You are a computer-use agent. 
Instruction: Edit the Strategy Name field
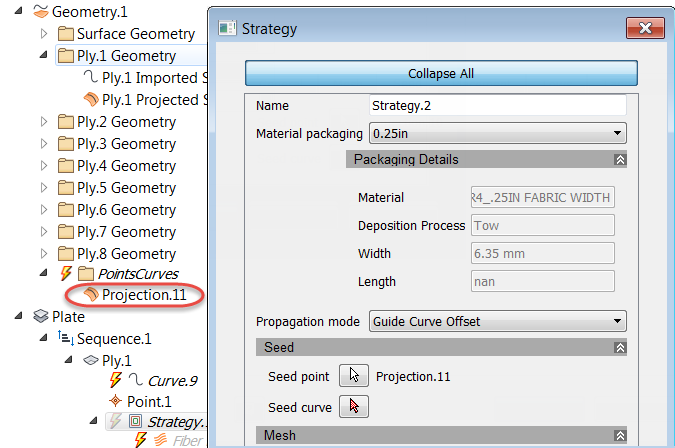pyautogui.click(x=497, y=106)
